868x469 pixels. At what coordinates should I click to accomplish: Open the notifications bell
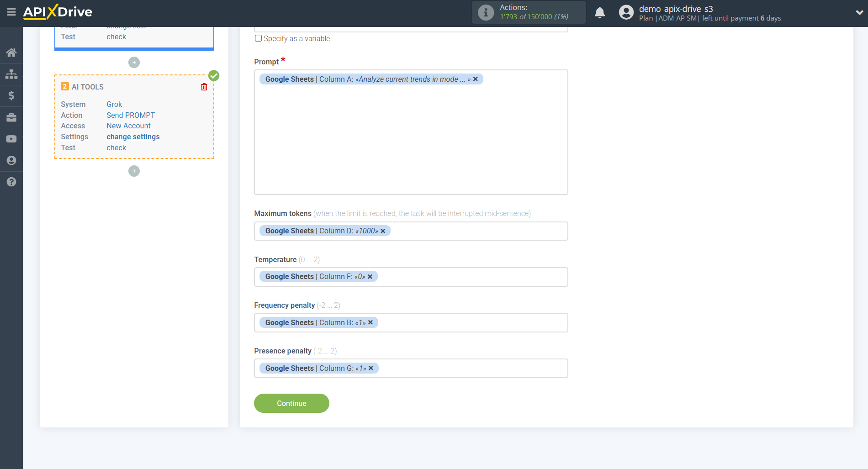click(600, 12)
